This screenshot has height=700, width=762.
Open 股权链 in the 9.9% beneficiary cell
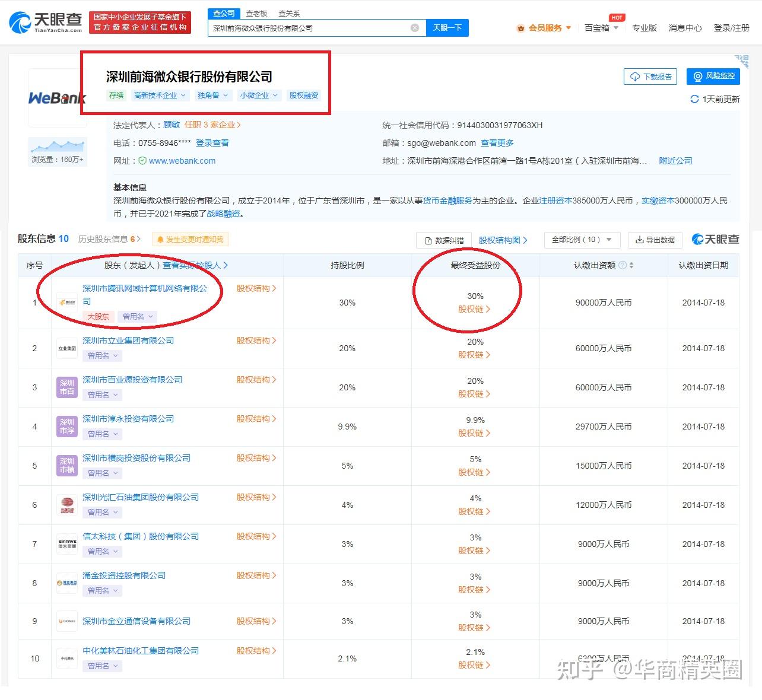coord(475,433)
